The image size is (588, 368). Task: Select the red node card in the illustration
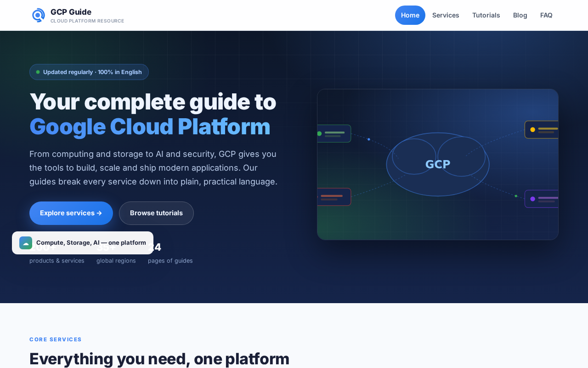(334, 197)
